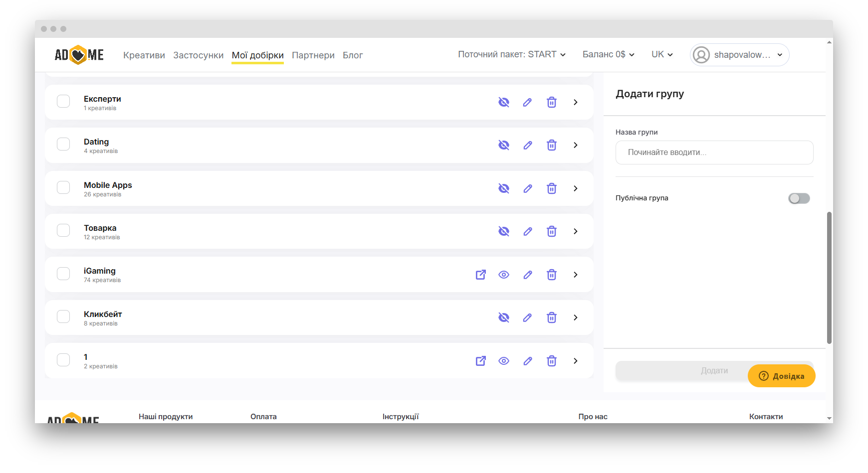Edit the Клікбейт group name
Image resolution: width=868 pixels, height=473 pixels.
tap(527, 317)
